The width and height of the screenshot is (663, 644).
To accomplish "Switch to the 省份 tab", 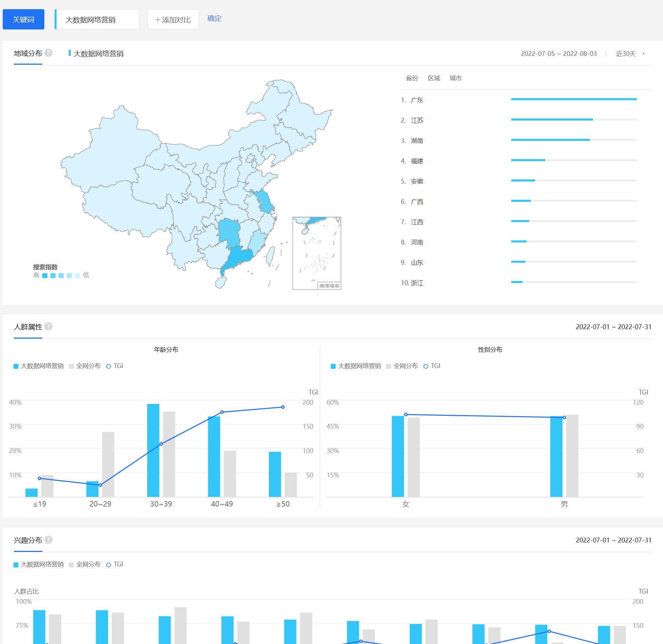I will point(412,78).
